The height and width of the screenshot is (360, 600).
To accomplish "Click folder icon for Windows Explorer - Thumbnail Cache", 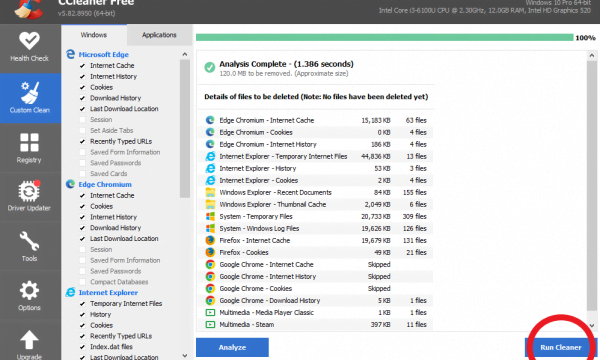I will [x=210, y=204].
